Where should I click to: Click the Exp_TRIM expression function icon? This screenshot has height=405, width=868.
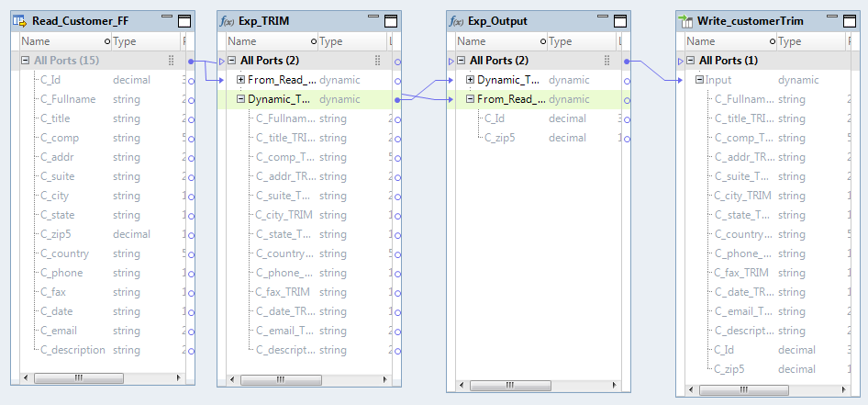pyautogui.click(x=227, y=20)
